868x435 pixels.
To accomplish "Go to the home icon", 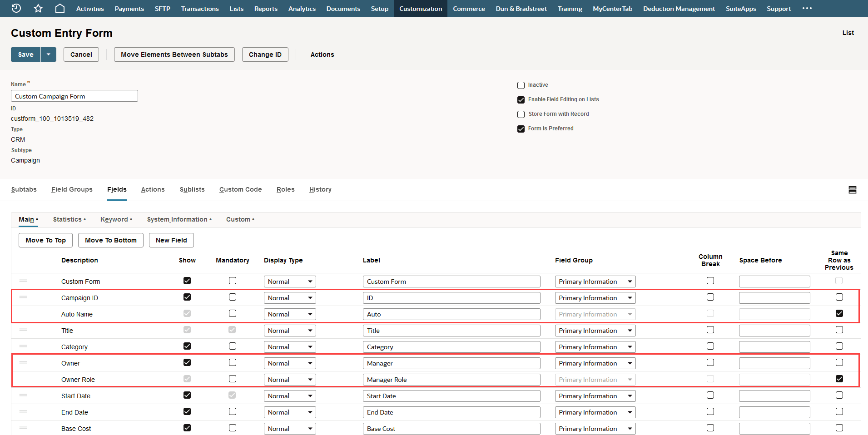I will [60, 8].
